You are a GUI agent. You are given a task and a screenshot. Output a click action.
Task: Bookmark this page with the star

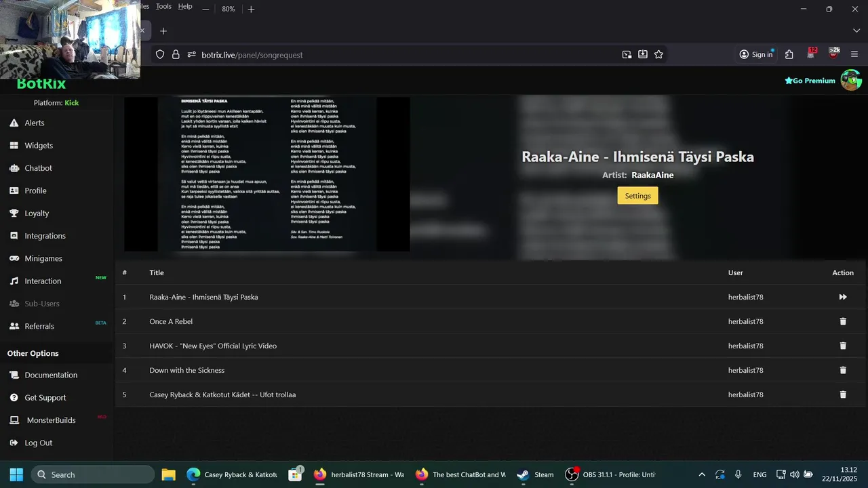click(658, 55)
